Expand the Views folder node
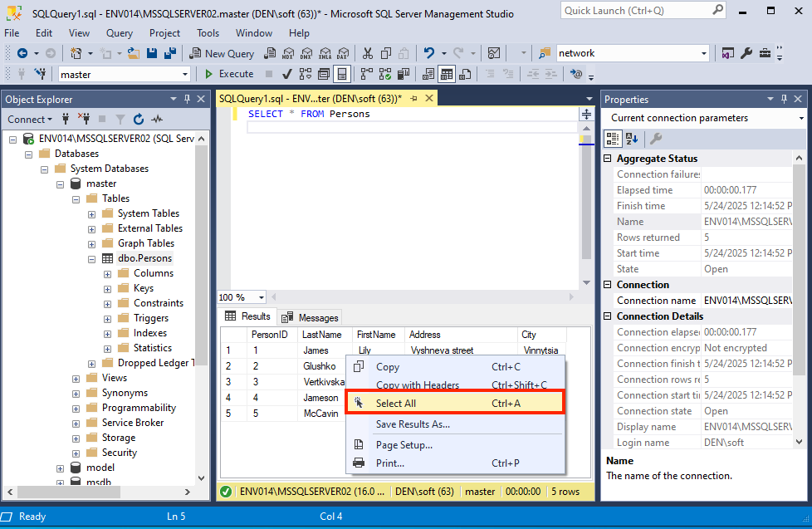Image resolution: width=812 pixels, height=529 pixels. (76, 379)
